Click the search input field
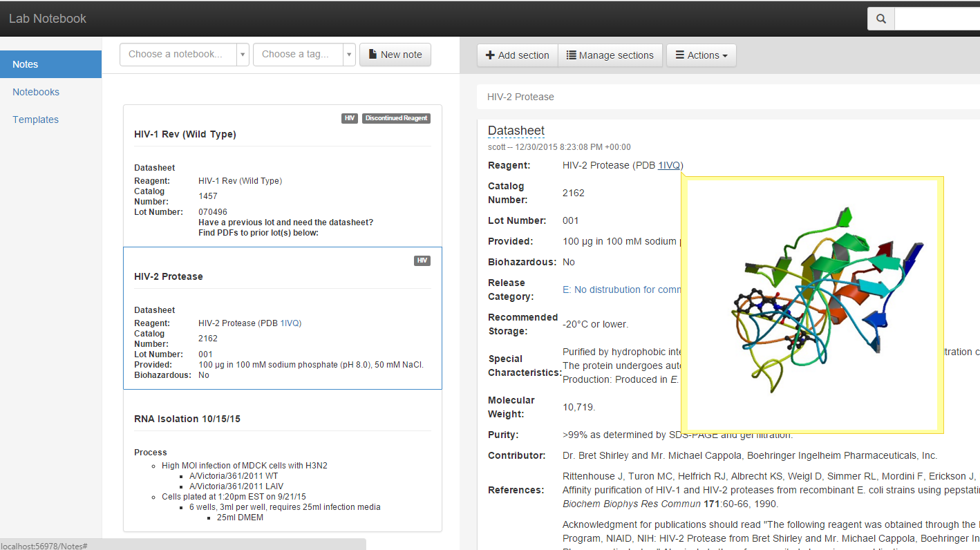The height and width of the screenshot is (550, 980). click(936, 19)
